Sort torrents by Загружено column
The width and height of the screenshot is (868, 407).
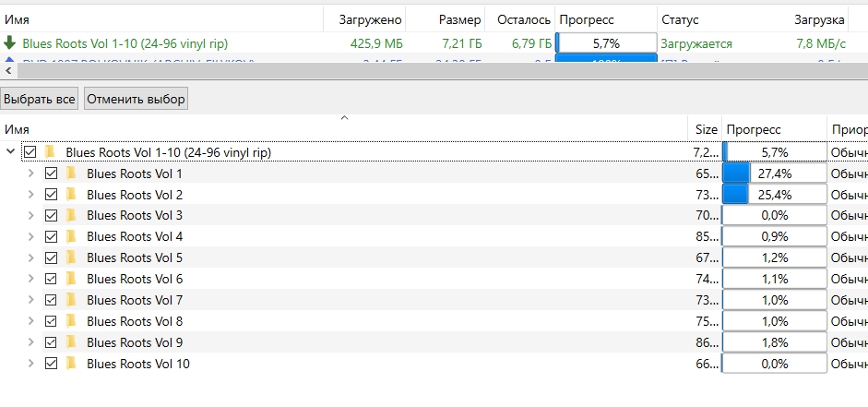(364, 20)
